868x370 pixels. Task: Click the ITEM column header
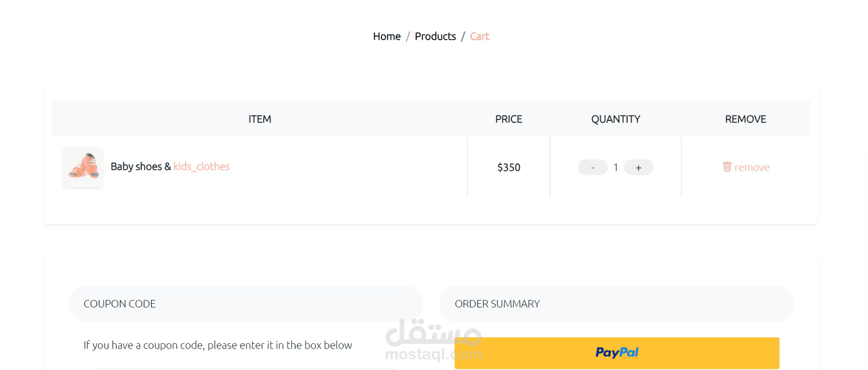click(x=260, y=119)
